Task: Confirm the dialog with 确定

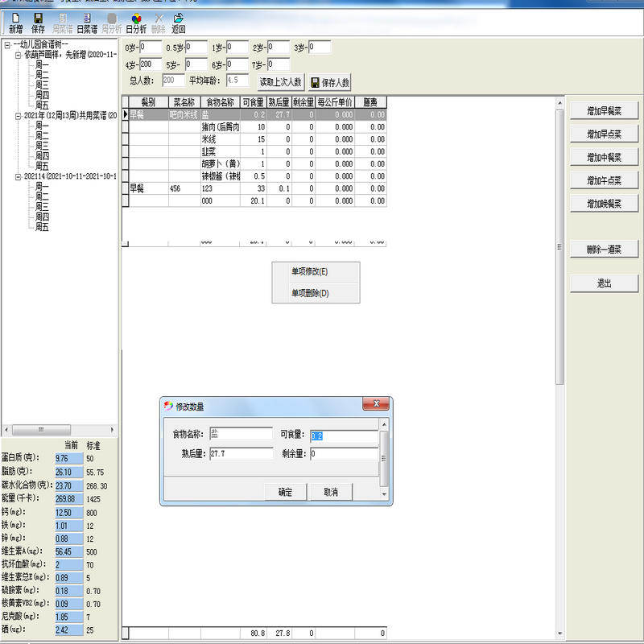Action: coord(286,492)
